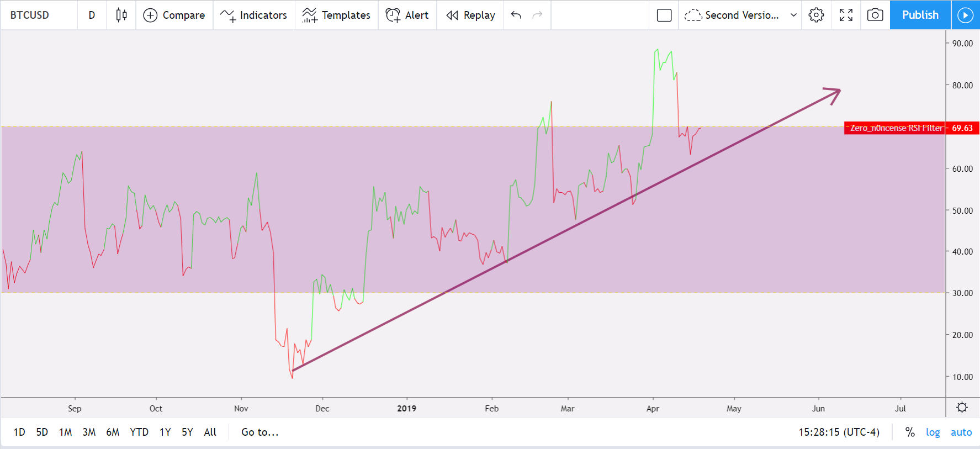This screenshot has width=980, height=449.
Task: Click the Apr time axis label
Action: tap(653, 409)
